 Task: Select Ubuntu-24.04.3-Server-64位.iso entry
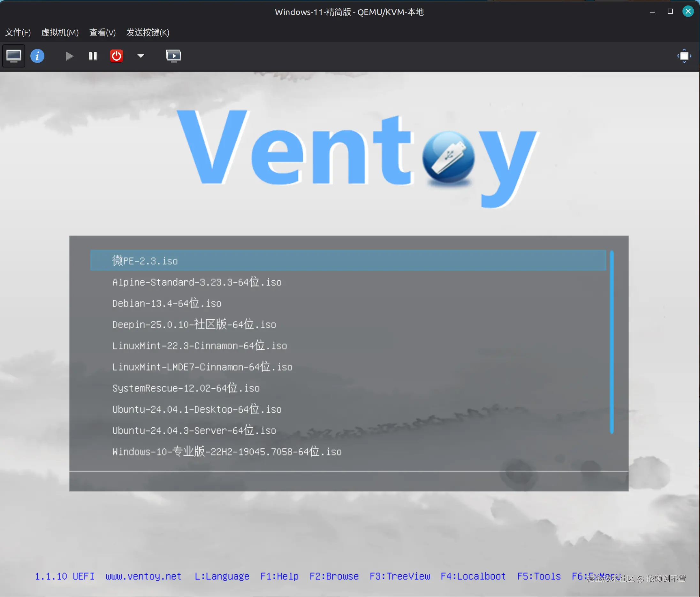(x=194, y=430)
